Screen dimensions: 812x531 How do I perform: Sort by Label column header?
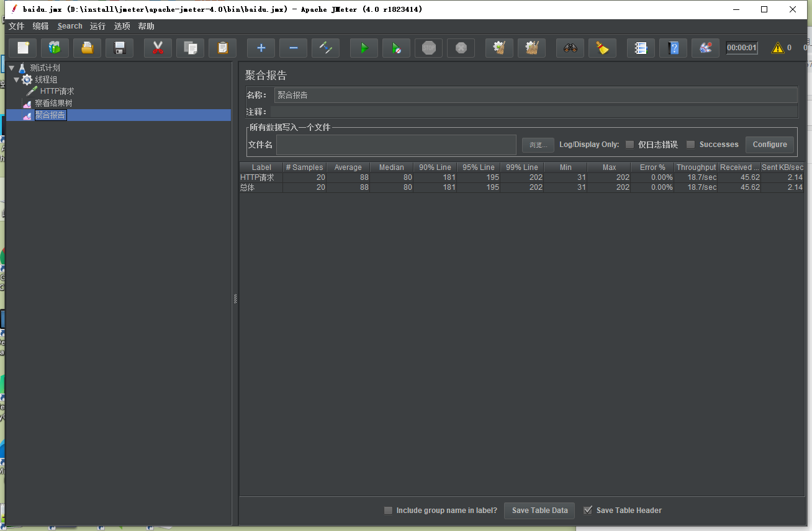261,167
